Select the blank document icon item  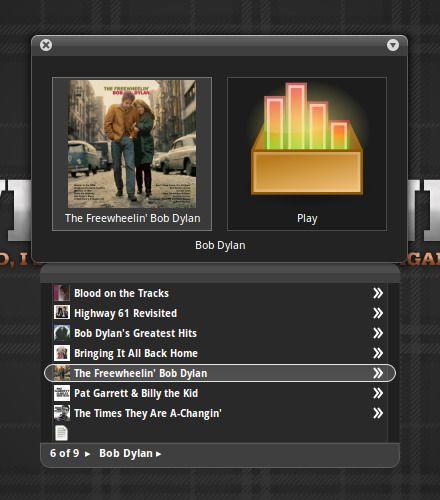[x=61, y=433]
